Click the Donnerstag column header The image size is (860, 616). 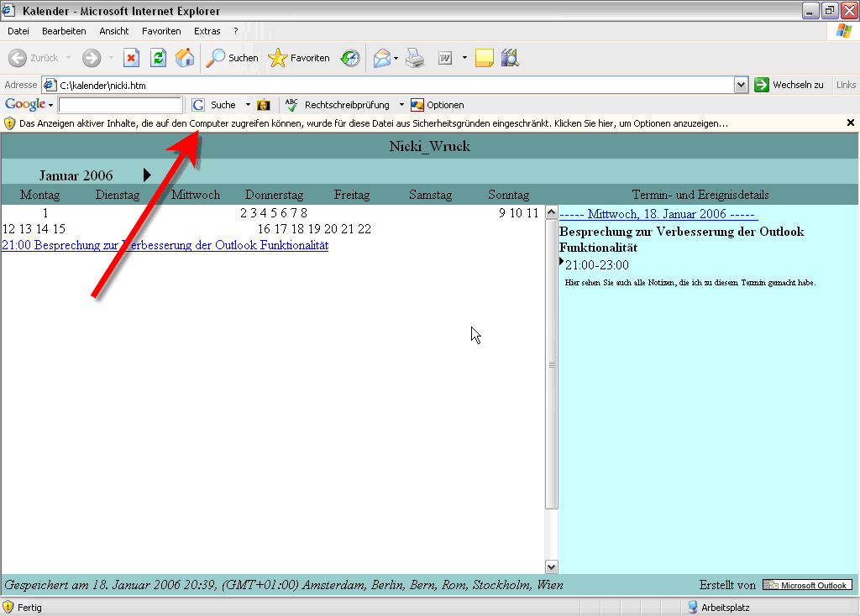pos(274,195)
